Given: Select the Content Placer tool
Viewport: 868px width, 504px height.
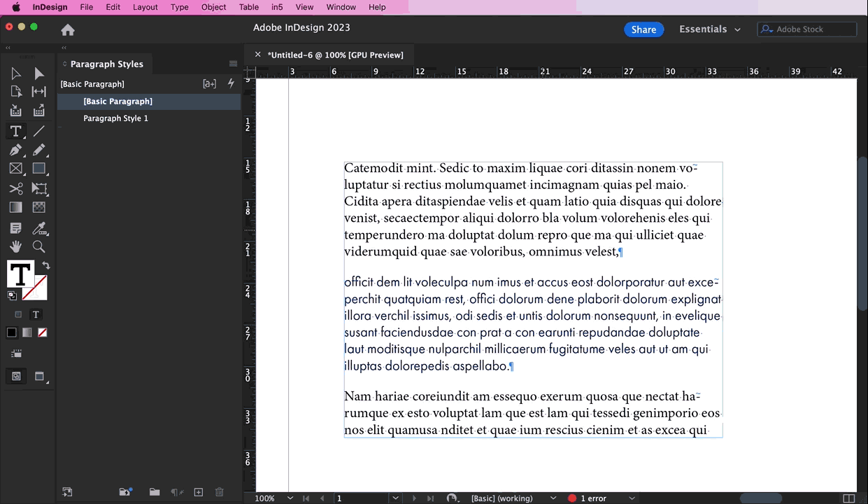Looking at the screenshot, I should [x=39, y=111].
